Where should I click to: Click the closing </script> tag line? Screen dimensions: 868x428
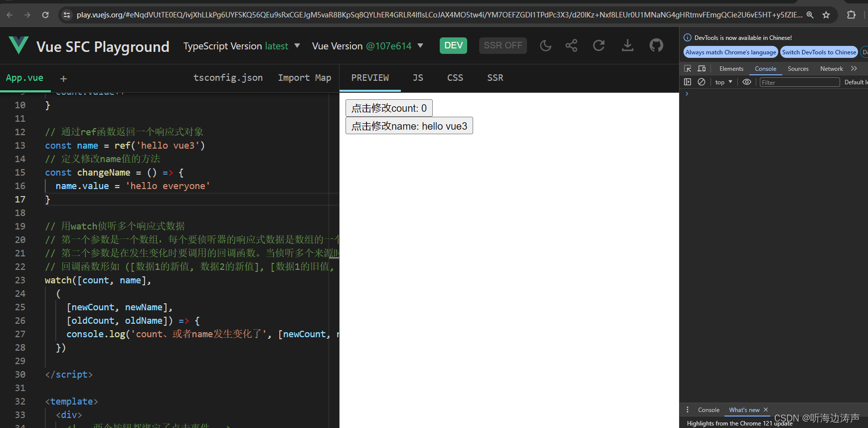pos(69,375)
